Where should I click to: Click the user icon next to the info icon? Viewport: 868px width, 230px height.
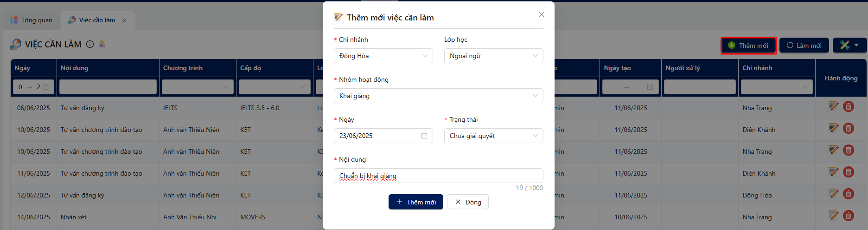coord(102,44)
